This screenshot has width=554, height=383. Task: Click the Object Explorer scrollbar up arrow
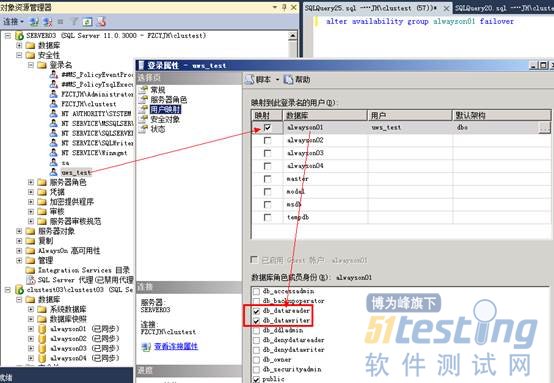click(x=293, y=36)
